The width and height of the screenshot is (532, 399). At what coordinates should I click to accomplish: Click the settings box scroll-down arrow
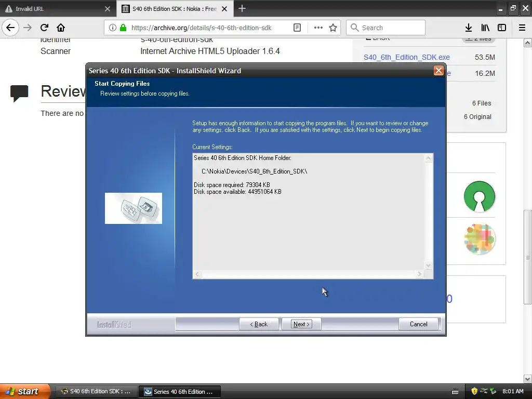pyautogui.click(x=429, y=265)
